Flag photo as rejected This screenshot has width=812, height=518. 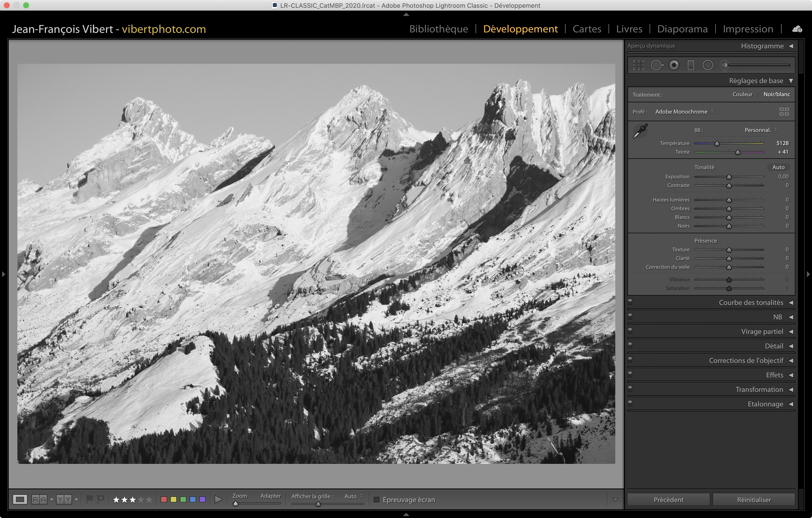(101, 499)
